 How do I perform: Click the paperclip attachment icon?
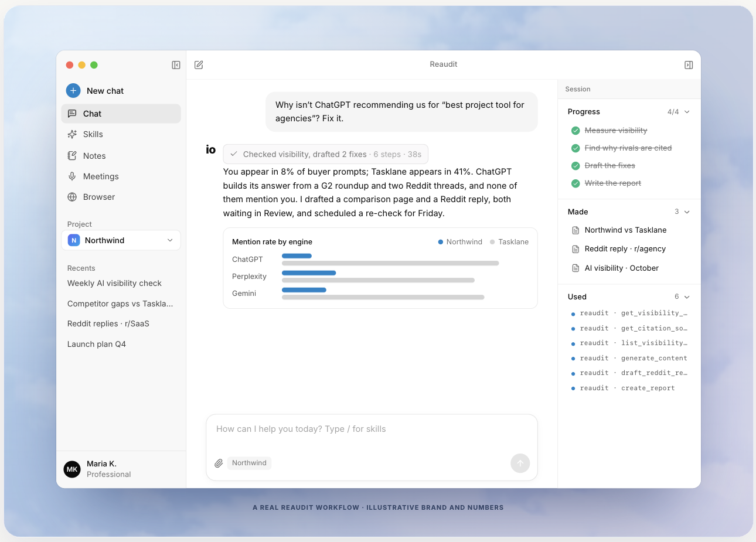click(219, 463)
